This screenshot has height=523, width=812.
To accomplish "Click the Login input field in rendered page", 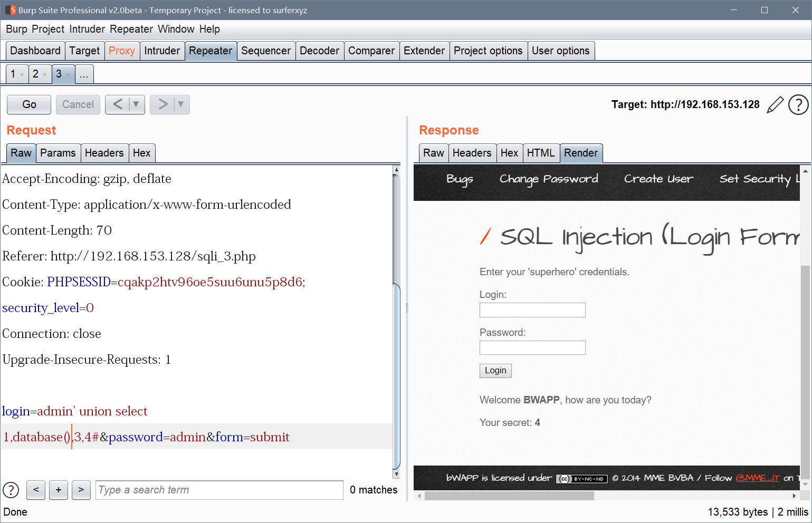I will (532, 310).
